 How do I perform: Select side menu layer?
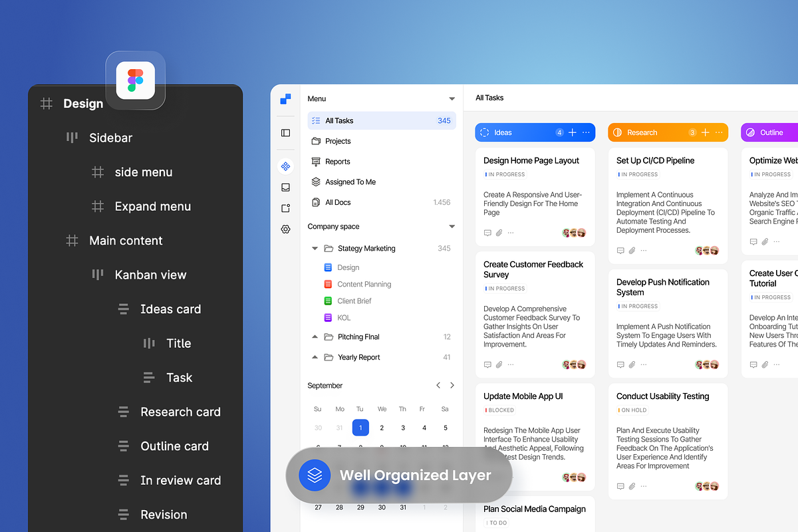(143, 172)
